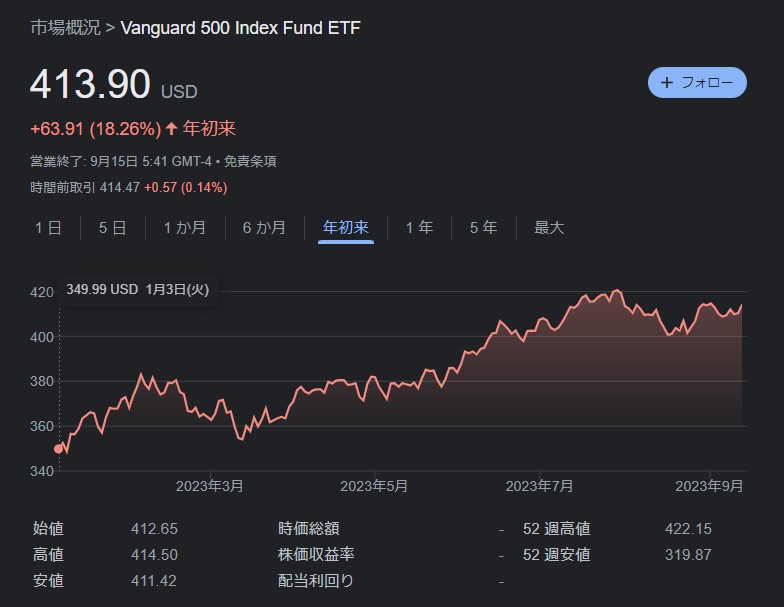This screenshot has height=607, width=784.
Task: Click the latest chart point at right edge
Action: 742,304
